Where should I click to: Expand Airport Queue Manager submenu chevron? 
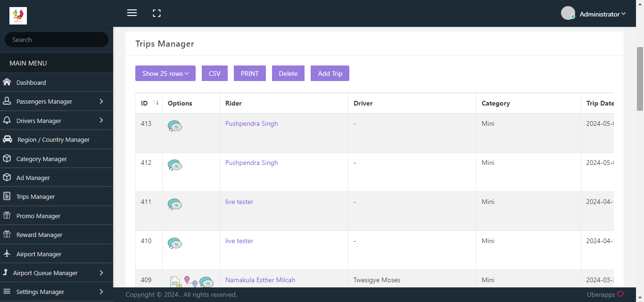(101, 272)
